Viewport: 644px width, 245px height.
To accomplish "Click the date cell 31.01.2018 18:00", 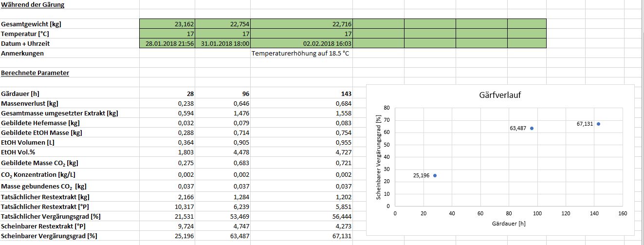I will point(222,43).
